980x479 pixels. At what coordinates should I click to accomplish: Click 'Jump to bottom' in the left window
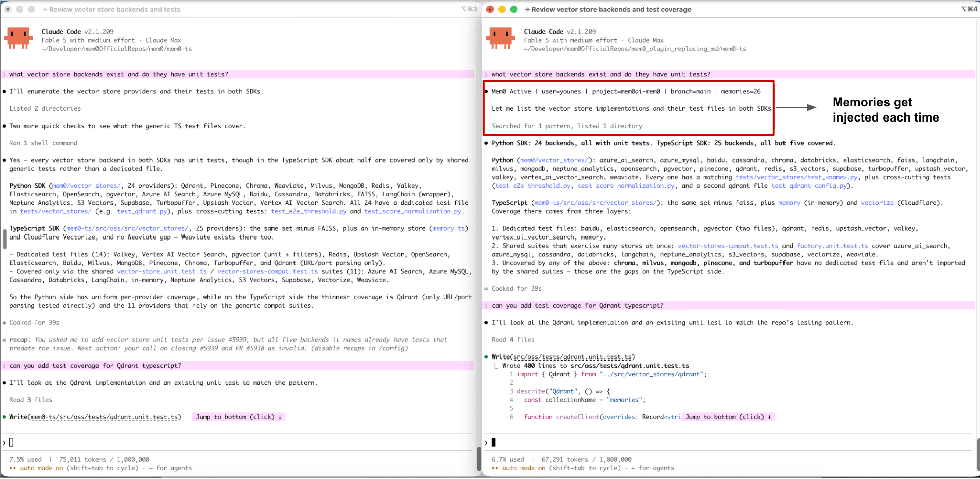[239, 417]
